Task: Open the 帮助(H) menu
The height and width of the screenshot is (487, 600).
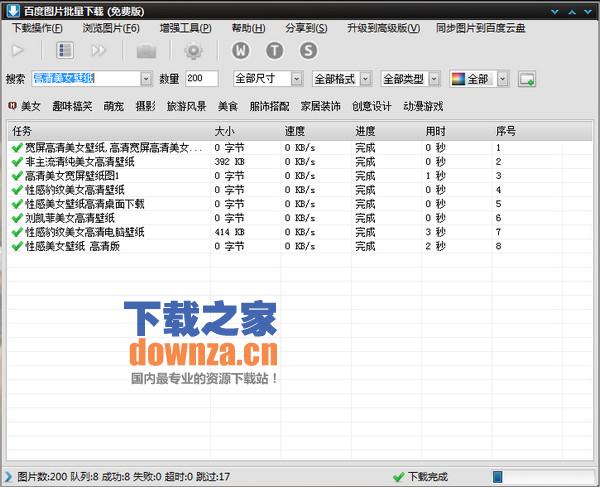Action: (x=248, y=28)
